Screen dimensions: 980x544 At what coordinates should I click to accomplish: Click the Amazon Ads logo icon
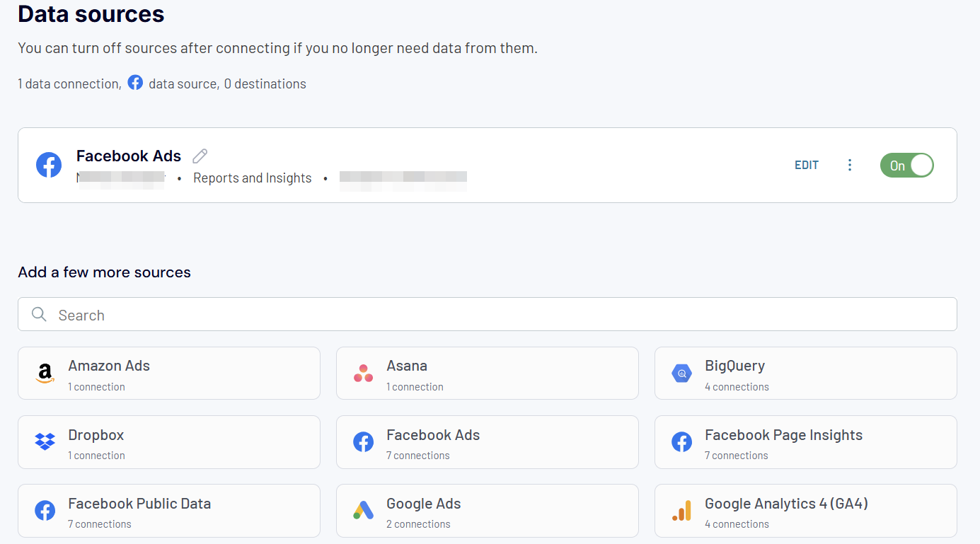[45, 373]
